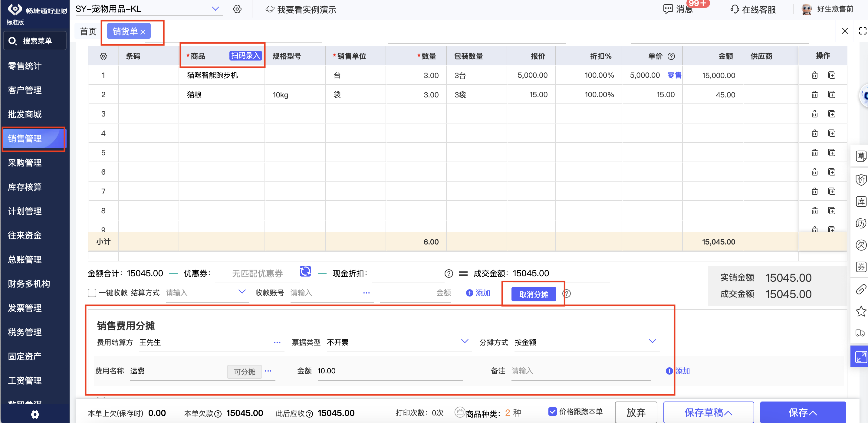Open 采购管理 in the sidebar
Screen dimensions: 868x423
tap(25, 163)
